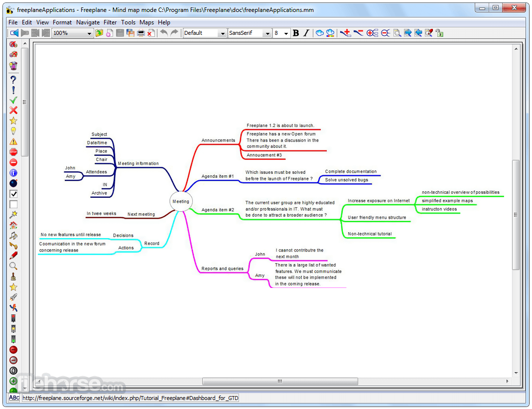
Task: Click the Save As icon in toolbar
Action: point(131,33)
